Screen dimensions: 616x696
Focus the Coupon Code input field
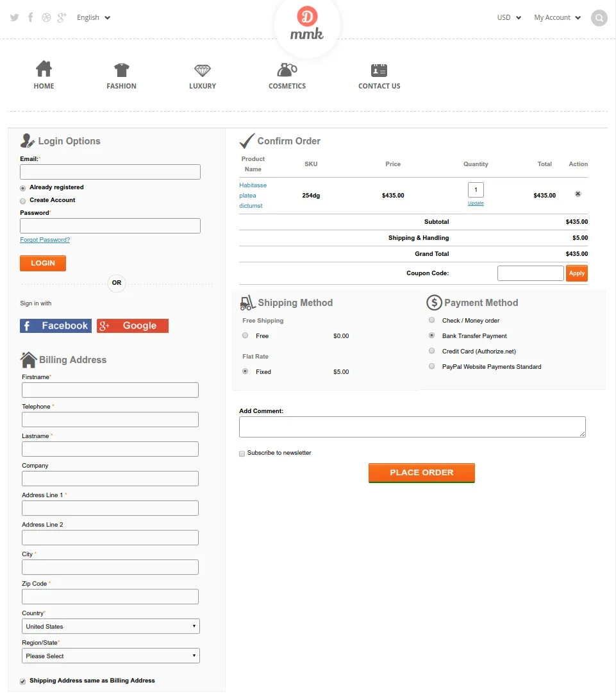click(530, 273)
